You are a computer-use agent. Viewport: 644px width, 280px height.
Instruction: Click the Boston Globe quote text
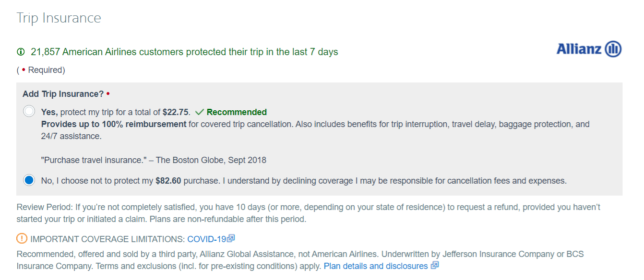click(154, 160)
